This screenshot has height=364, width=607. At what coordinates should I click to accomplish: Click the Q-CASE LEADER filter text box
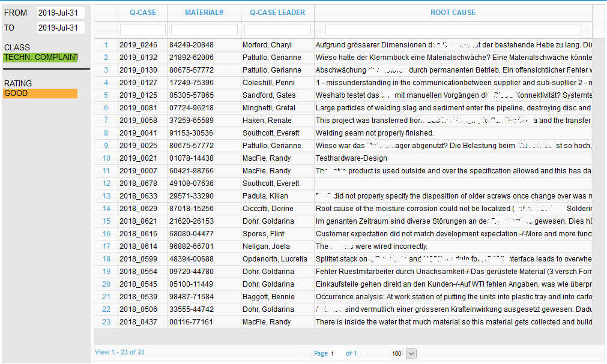pos(277,30)
